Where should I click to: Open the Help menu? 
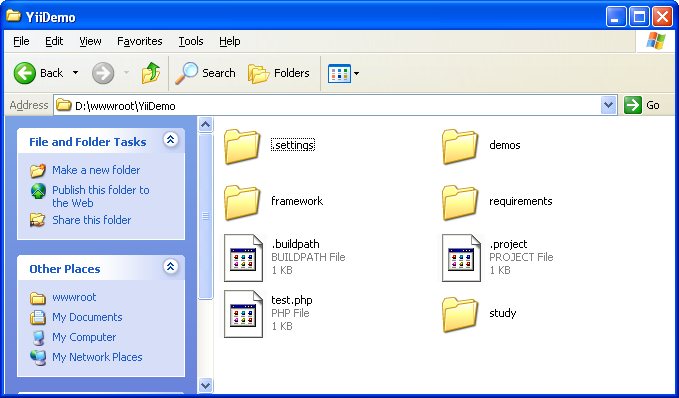pyautogui.click(x=230, y=41)
